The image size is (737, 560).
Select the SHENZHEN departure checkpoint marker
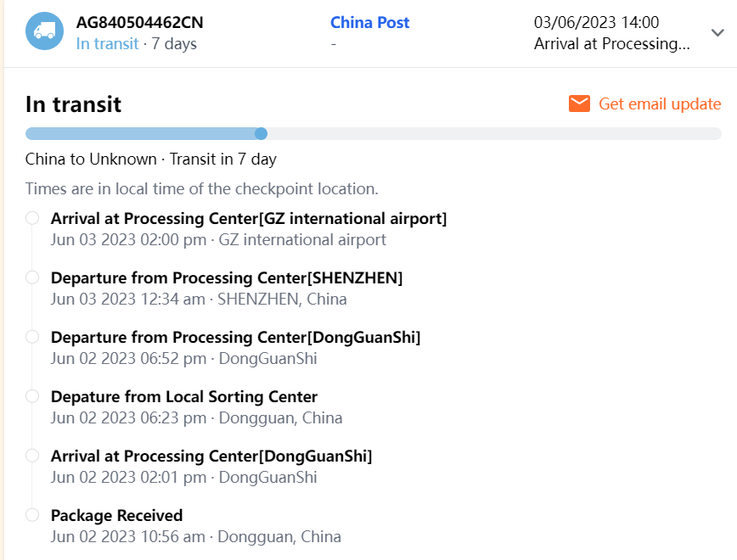point(32,277)
